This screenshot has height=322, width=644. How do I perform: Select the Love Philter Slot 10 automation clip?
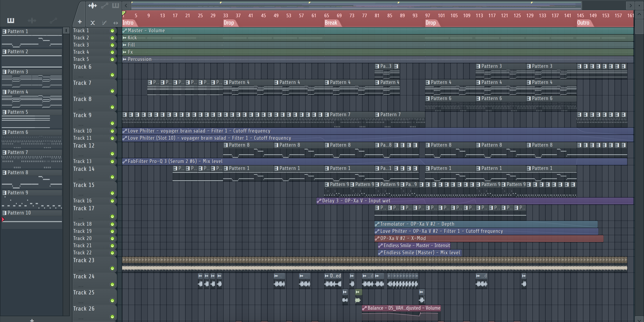377,138
